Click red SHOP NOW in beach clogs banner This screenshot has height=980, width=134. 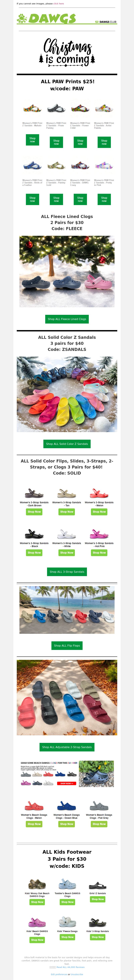66,783
